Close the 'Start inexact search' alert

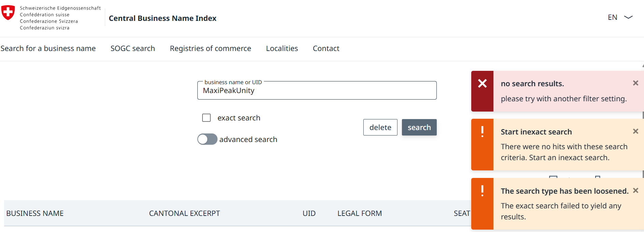point(635,131)
